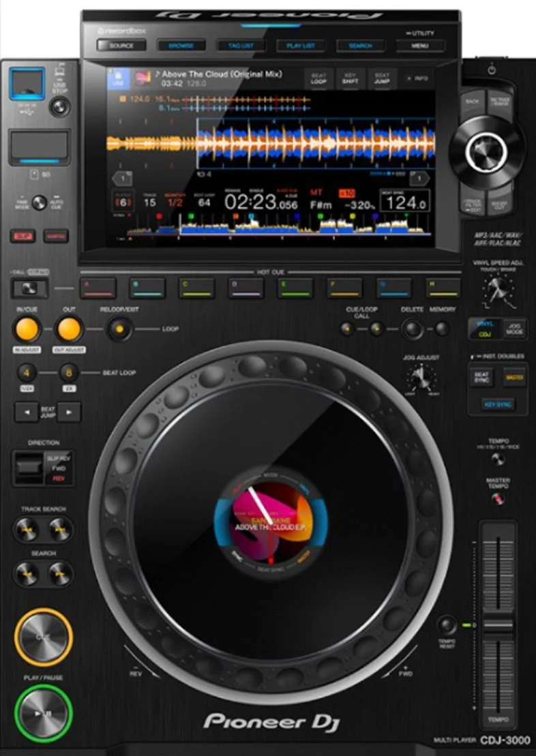Viewport: 536px width, 756px height.
Task: Tap the right waveform zoom arrow
Action: [419, 179]
